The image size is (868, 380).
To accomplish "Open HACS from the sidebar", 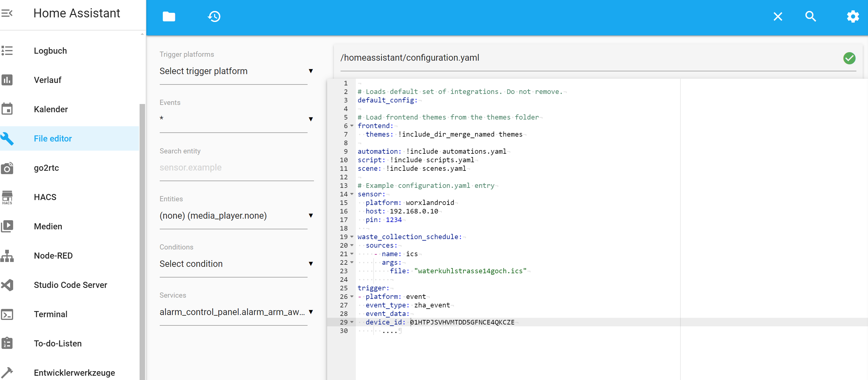I will coord(45,197).
